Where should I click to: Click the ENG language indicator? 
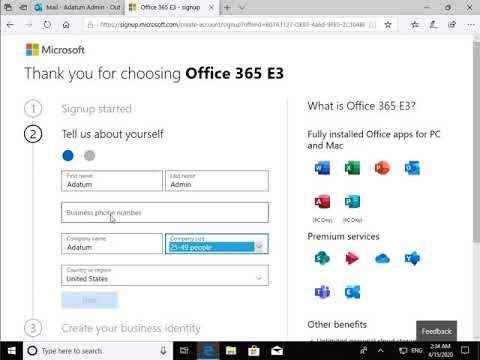pos(417,351)
